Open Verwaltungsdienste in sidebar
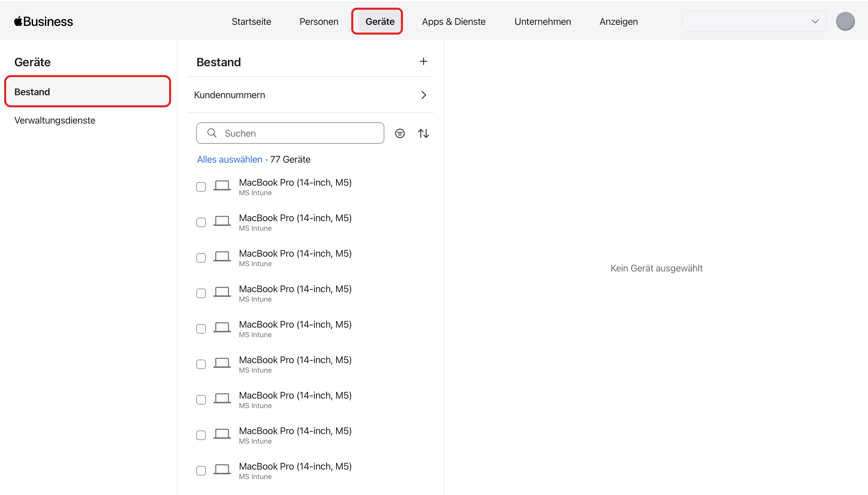The height and width of the screenshot is (495, 868). click(x=55, y=120)
